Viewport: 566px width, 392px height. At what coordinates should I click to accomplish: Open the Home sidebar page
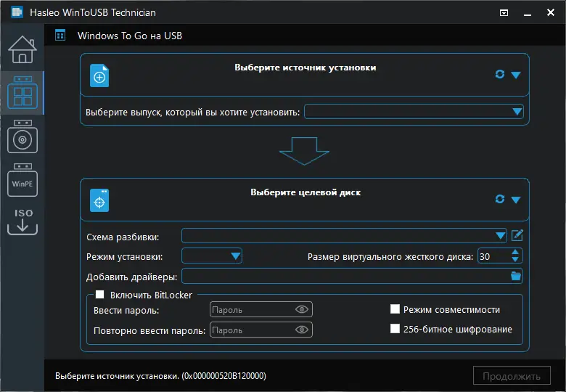[x=22, y=49]
